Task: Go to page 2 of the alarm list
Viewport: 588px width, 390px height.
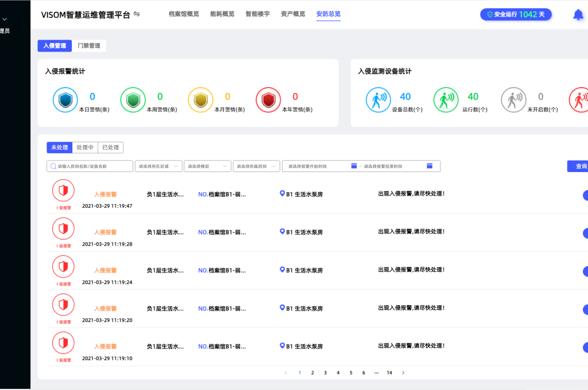Action: coord(312,372)
